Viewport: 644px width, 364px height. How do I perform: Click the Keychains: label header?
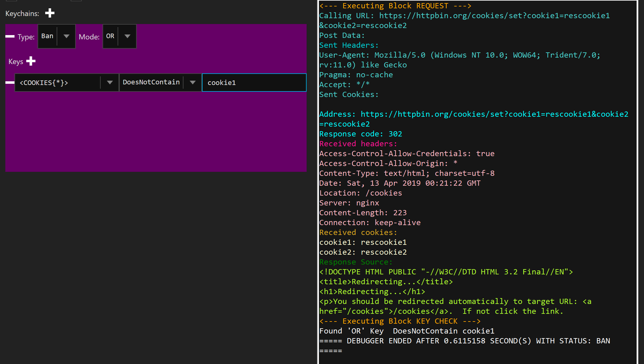coord(22,13)
